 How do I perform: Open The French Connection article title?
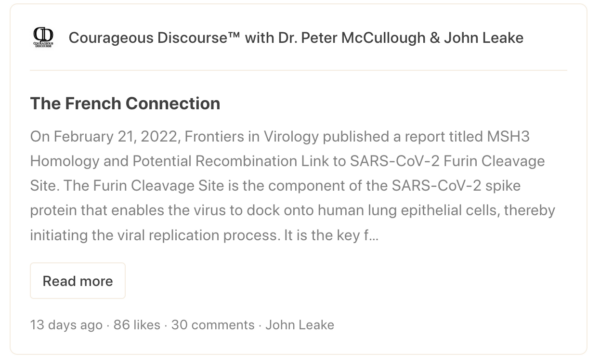pos(125,103)
